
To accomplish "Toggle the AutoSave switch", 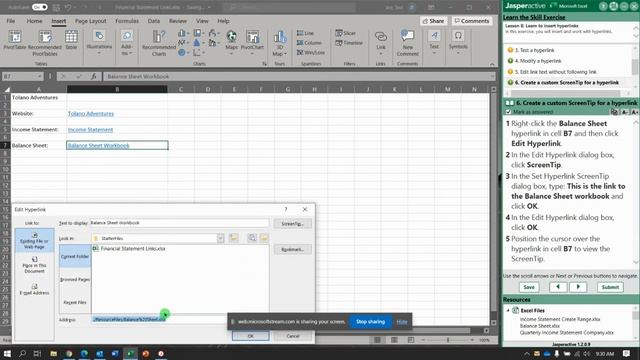I will pyautogui.click(x=40, y=7).
